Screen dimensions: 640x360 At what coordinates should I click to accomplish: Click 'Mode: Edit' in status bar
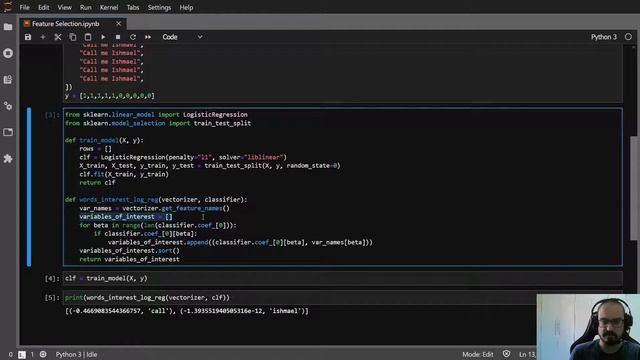click(478, 354)
